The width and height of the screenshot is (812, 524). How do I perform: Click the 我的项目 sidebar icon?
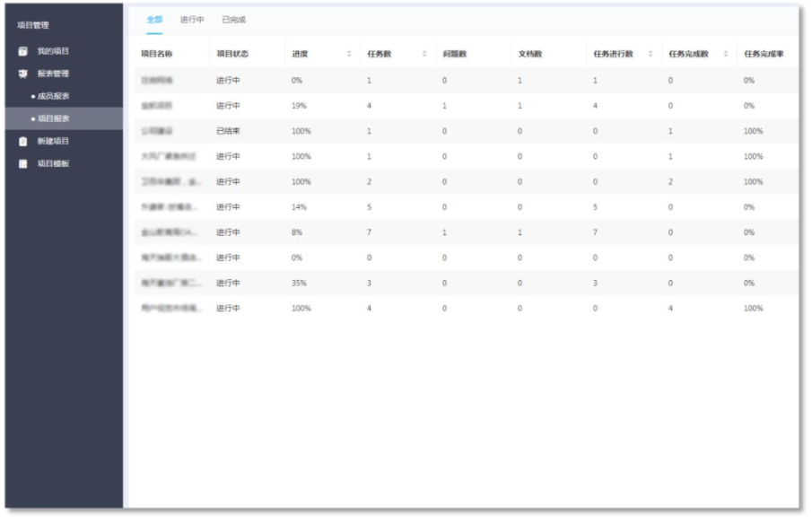(23, 51)
